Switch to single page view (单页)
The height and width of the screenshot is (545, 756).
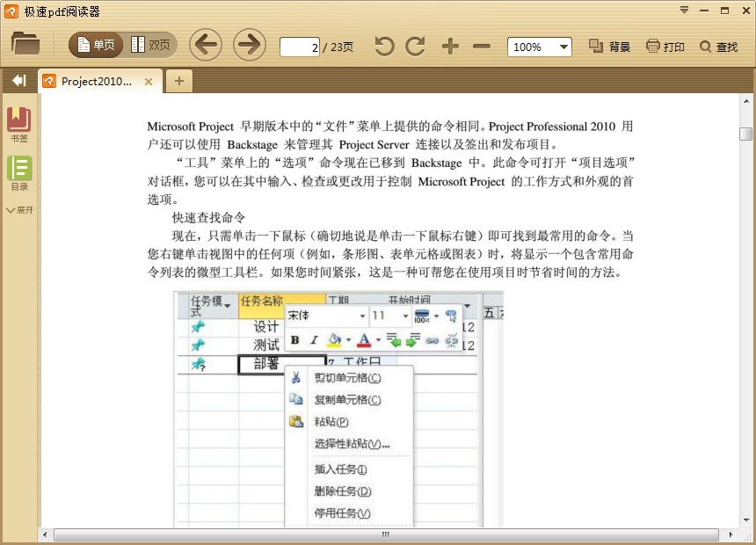click(x=96, y=46)
